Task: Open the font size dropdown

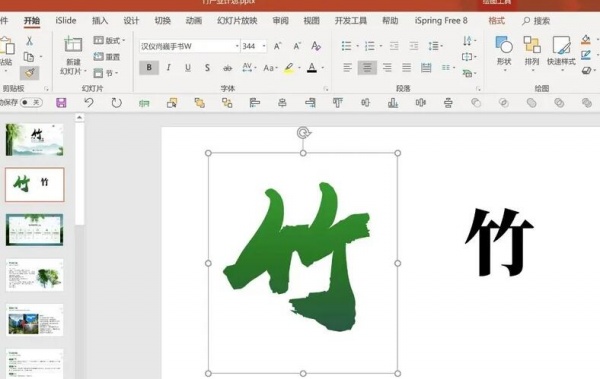Action: point(264,46)
